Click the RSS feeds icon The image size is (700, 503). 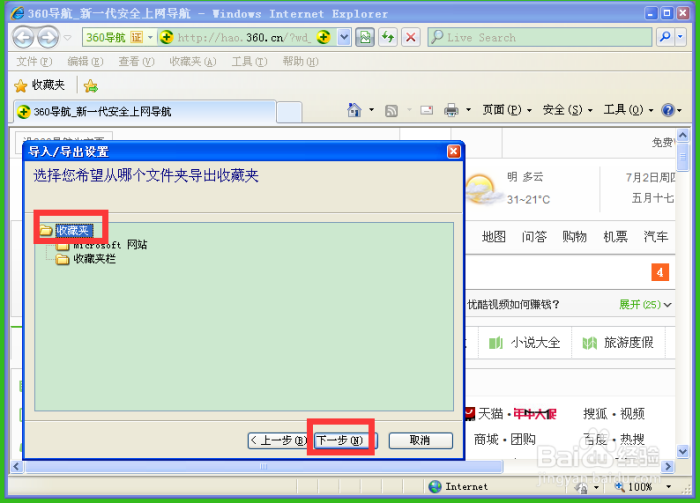pos(391,110)
